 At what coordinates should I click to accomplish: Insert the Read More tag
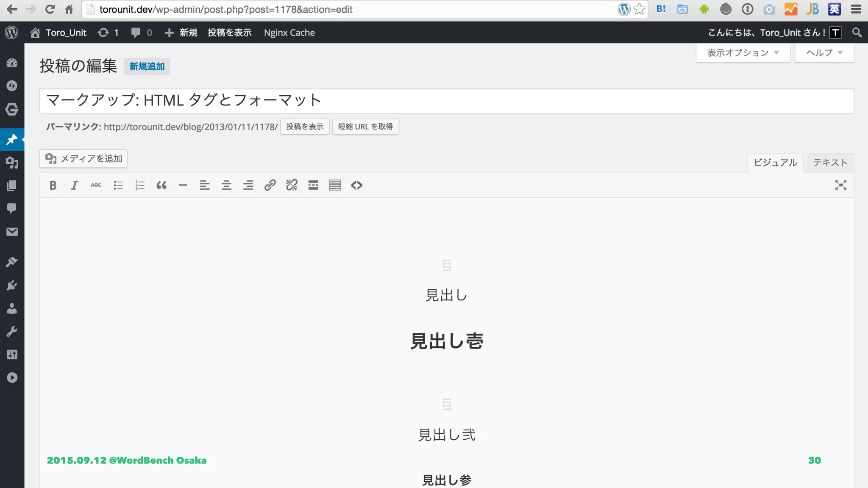pyautogui.click(x=313, y=185)
